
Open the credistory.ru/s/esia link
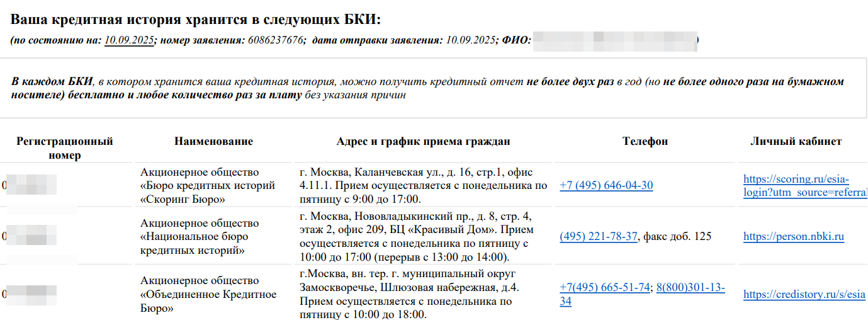(804, 294)
